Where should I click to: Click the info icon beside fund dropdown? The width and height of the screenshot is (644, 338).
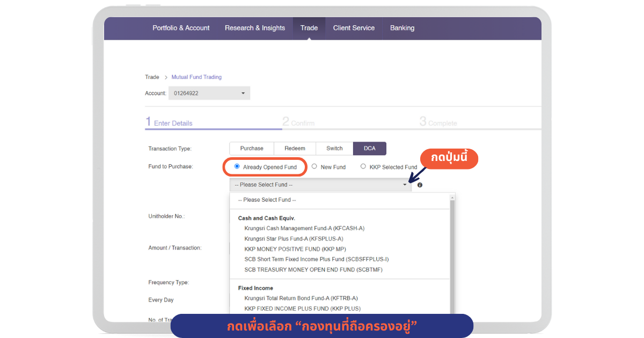coord(420,185)
